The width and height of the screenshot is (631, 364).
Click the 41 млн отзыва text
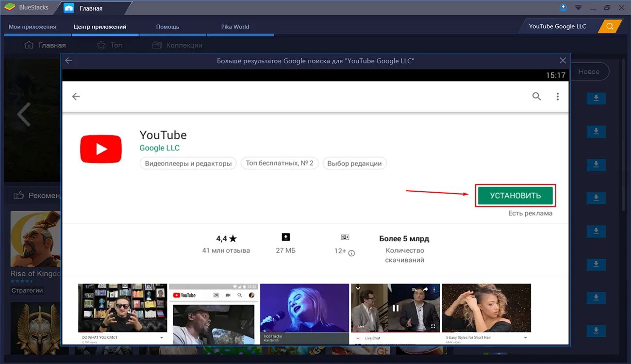tap(226, 250)
